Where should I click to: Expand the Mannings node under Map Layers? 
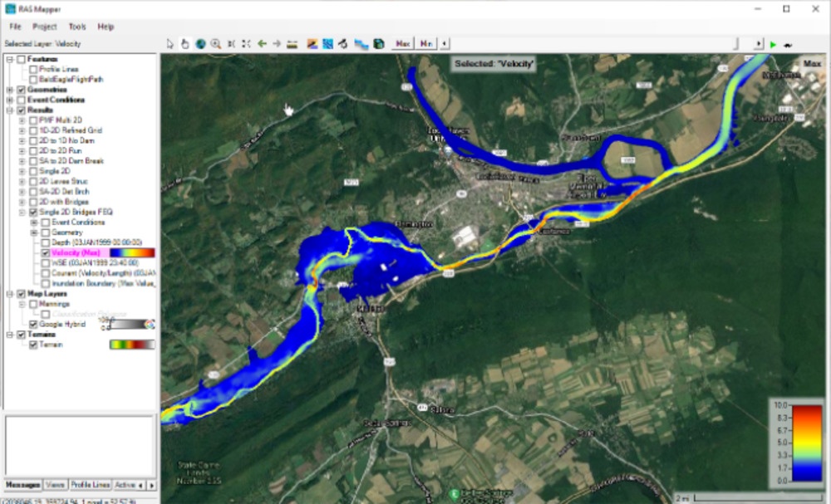23,304
